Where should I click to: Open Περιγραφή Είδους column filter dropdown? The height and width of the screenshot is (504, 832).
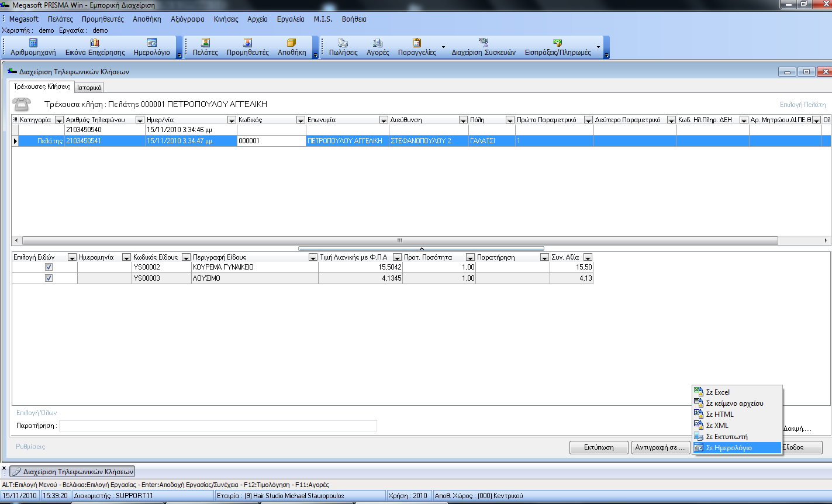point(313,257)
